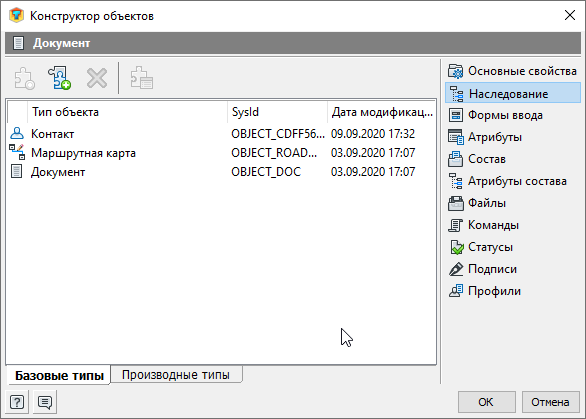Viewport: 586px width, 419px height.
Task: Click the Отмена button
Action: [x=550, y=402]
